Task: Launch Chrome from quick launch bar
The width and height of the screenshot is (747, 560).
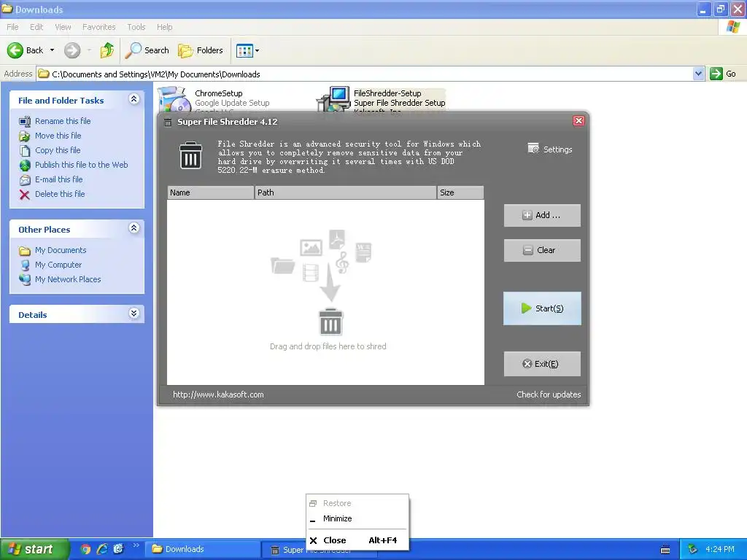Action: coord(86,549)
